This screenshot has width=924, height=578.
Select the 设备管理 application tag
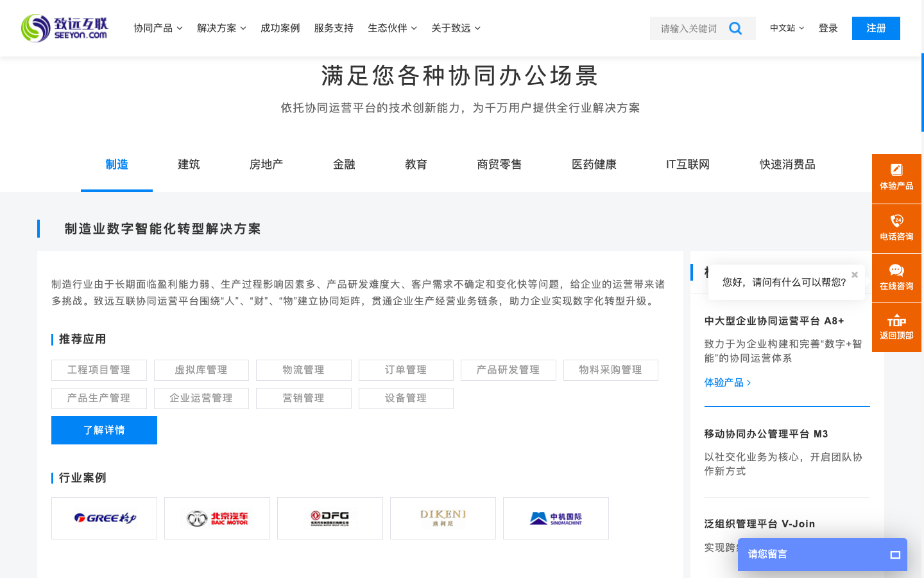coord(406,398)
